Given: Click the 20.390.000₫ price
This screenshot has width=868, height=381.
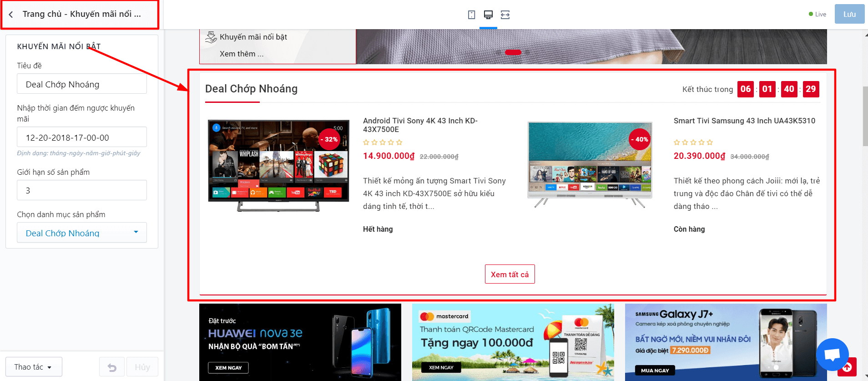Looking at the screenshot, I should [x=699, y=156].
